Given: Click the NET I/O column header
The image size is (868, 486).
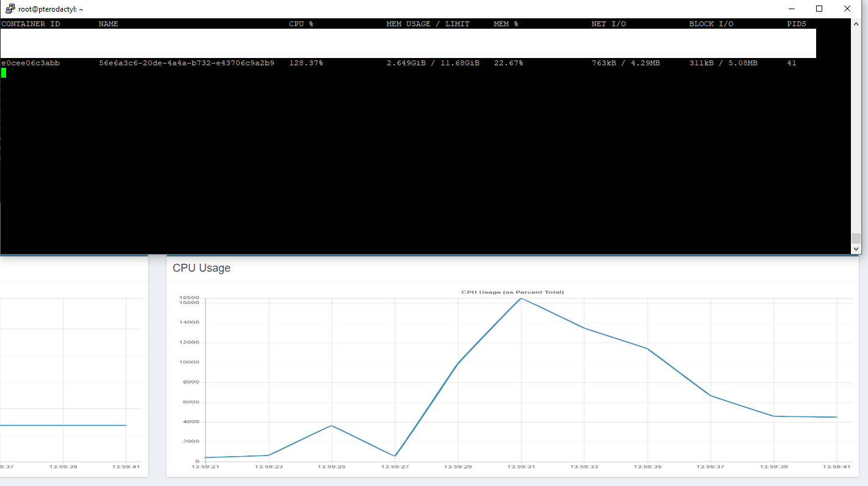Looking at the screenshot, I should (x=609, y=24).
